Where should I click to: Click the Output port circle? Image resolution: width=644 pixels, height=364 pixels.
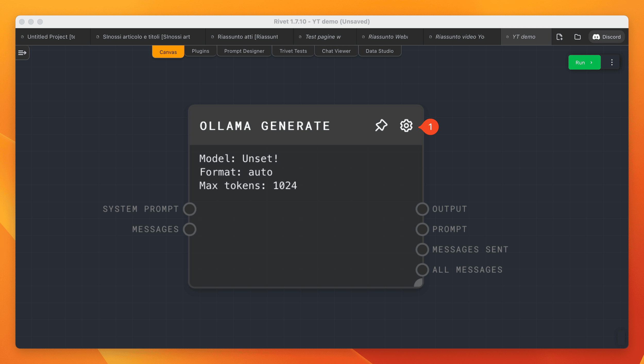(422, 209)
